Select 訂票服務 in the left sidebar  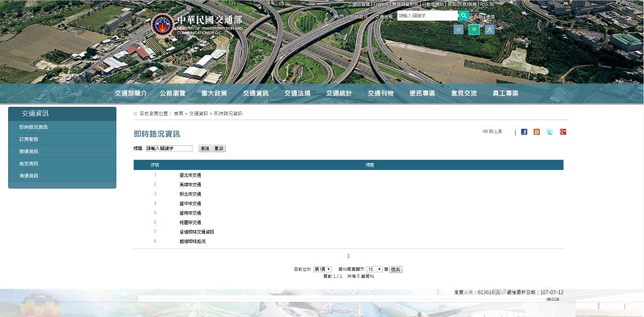click(29, 139)
